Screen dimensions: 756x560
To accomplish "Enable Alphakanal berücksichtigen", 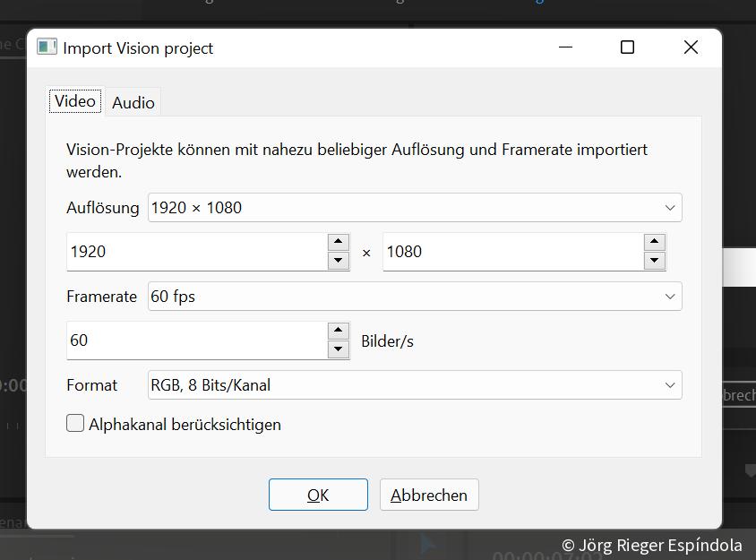I will pyautogui.click(x=75, y=423).
